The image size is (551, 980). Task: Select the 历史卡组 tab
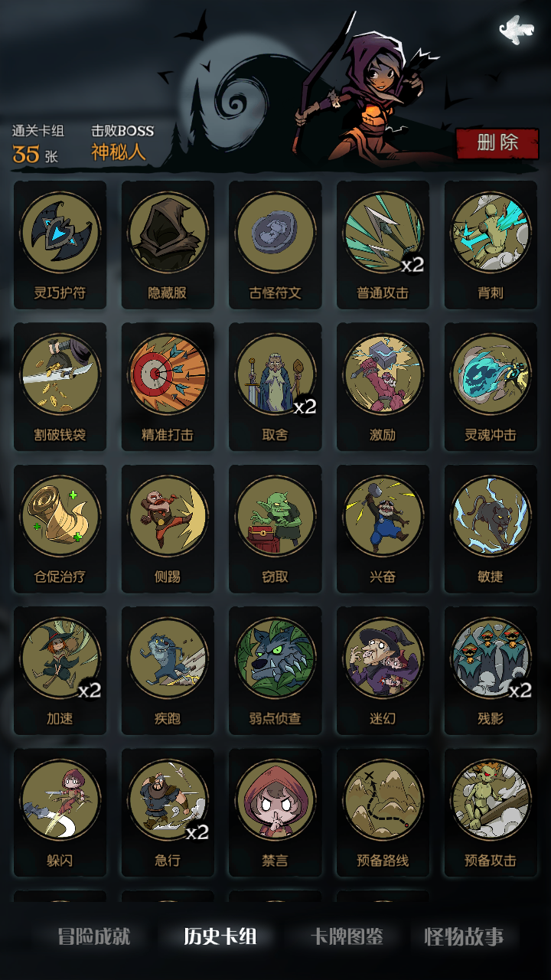pos(220,936)
